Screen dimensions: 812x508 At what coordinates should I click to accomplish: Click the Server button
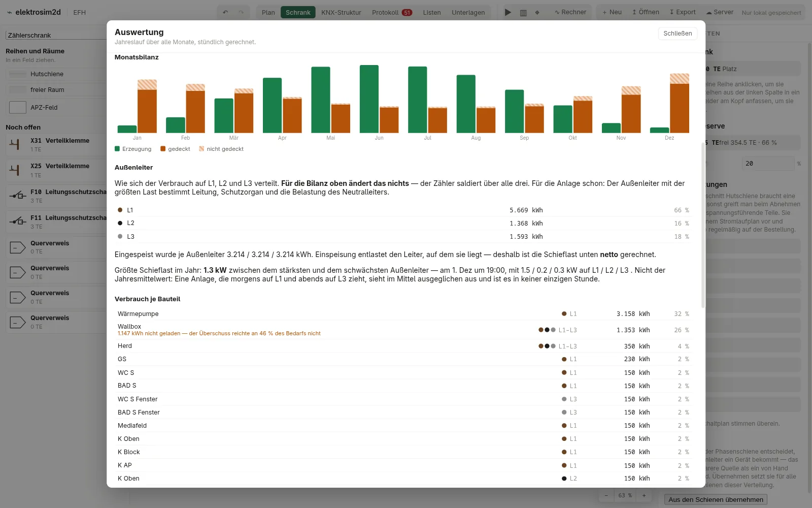[x=720, y=12]
